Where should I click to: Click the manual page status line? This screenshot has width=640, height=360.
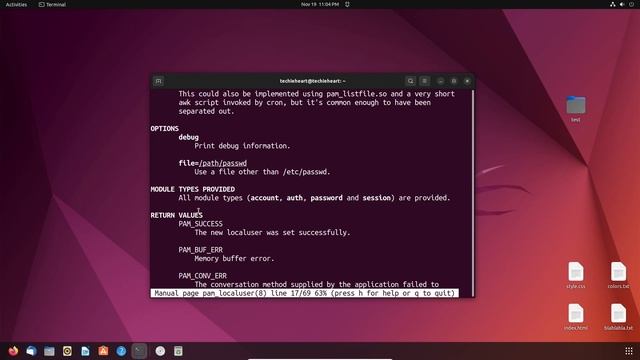304,293
